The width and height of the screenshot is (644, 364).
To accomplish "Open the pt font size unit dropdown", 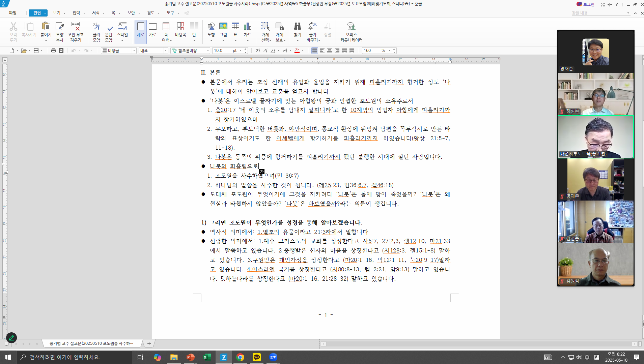I will tap(241, 51).
